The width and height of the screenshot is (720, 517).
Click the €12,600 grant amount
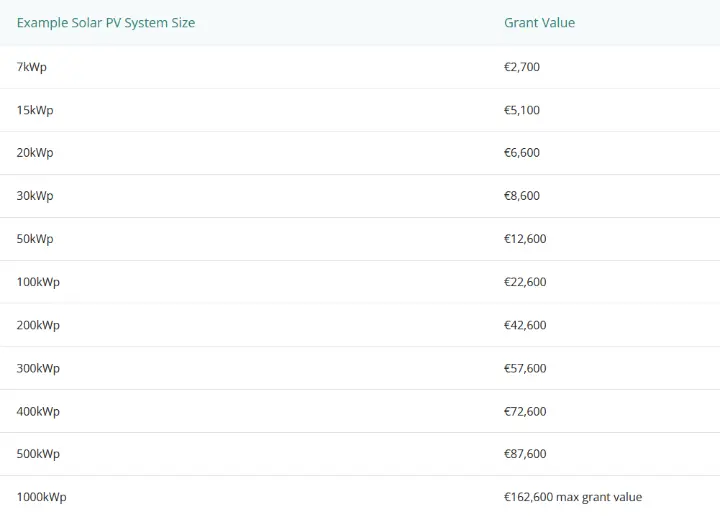coord(525,239)
